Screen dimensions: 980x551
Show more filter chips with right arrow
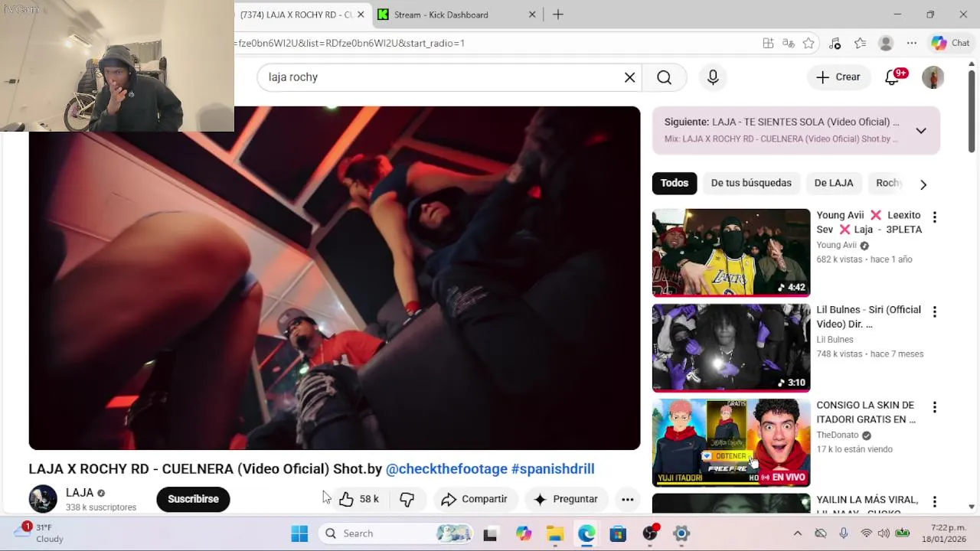click(923, 184)
